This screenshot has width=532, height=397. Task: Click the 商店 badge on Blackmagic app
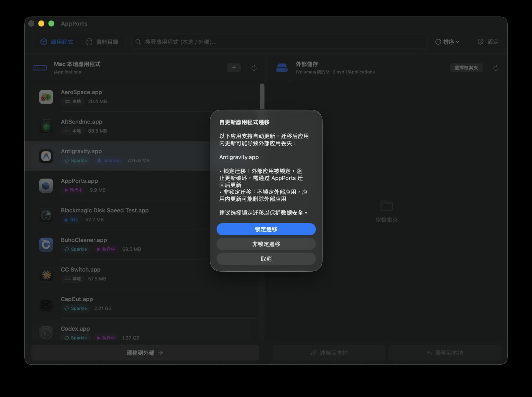click(71, 220)
